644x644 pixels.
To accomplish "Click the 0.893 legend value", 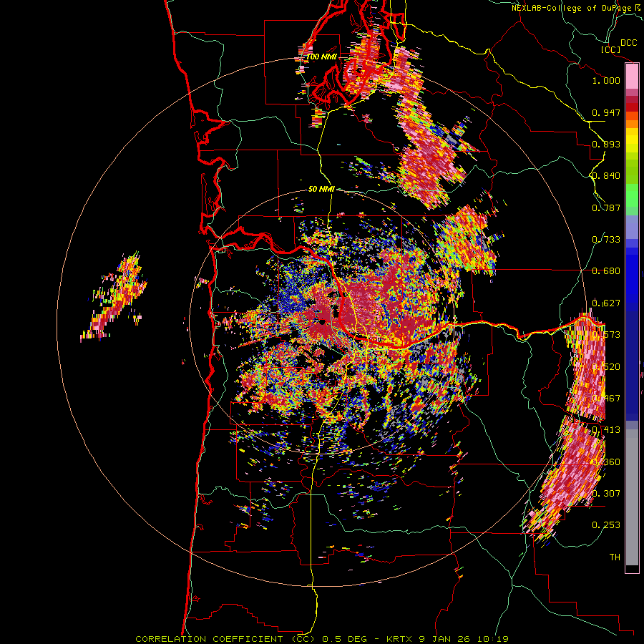I will 606,144.
